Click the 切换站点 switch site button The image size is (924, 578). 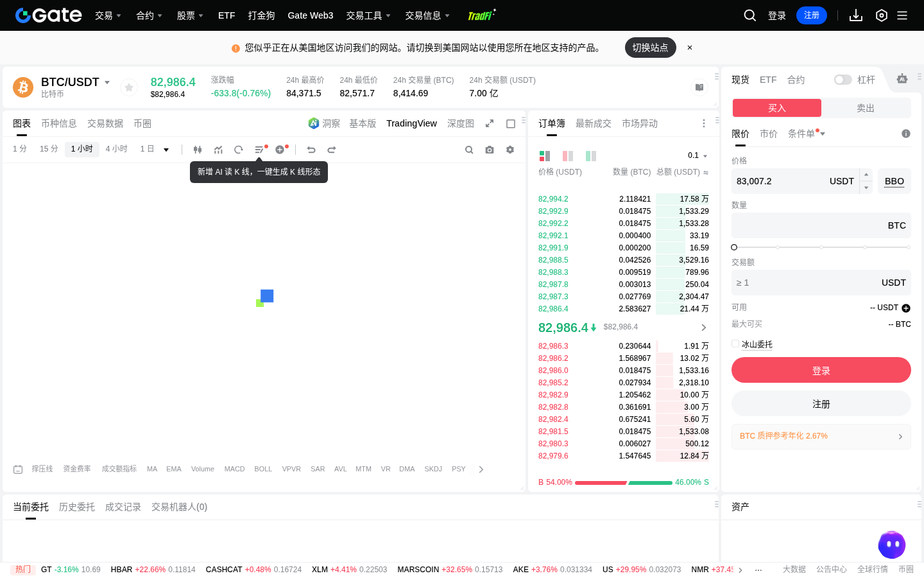[651, 48]
